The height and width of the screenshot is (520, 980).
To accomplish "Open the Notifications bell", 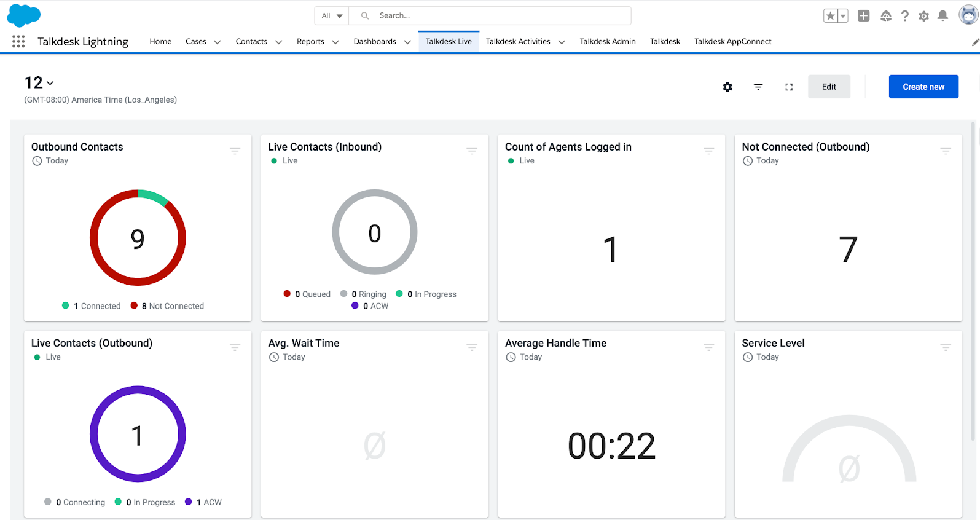I will click(943, 16).
